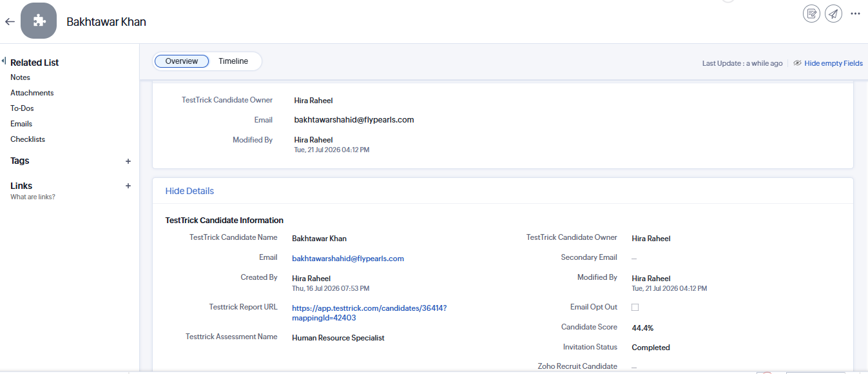Click the Links heading
The height and width of the screenshot is (374, 868).
21,186
